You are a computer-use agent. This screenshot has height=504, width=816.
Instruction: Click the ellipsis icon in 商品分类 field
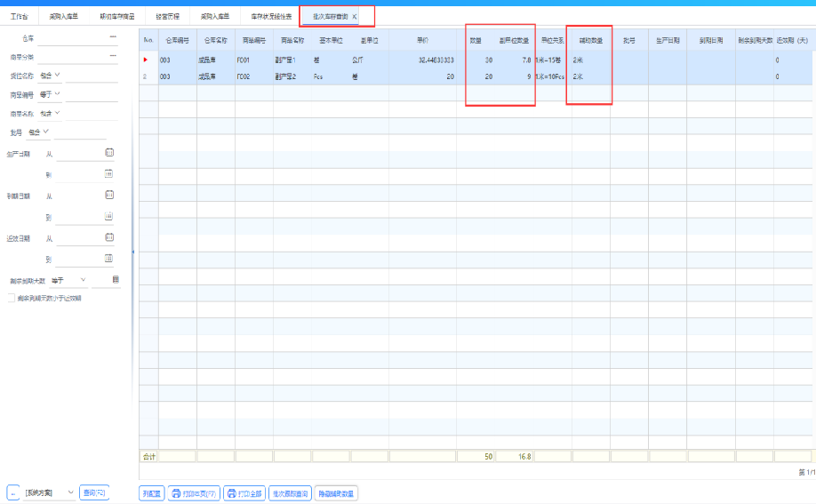[x=113, y=56]
